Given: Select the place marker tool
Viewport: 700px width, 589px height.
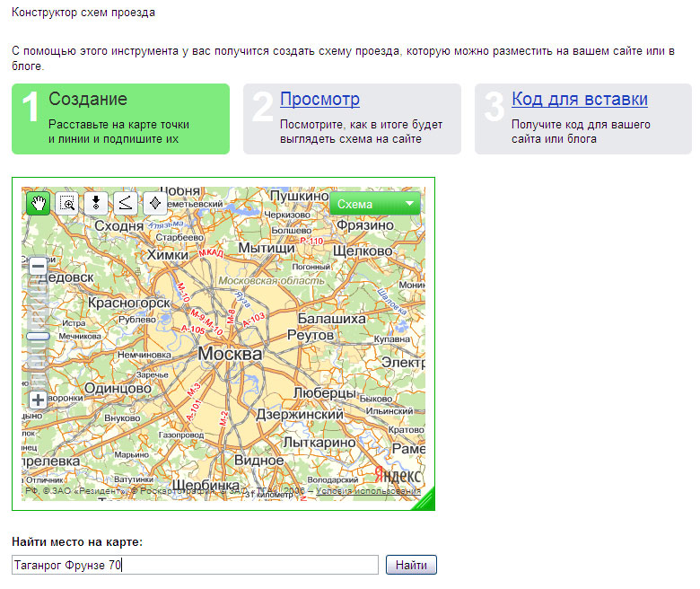Looking at the screenshot, I should [x=96, y=203].
